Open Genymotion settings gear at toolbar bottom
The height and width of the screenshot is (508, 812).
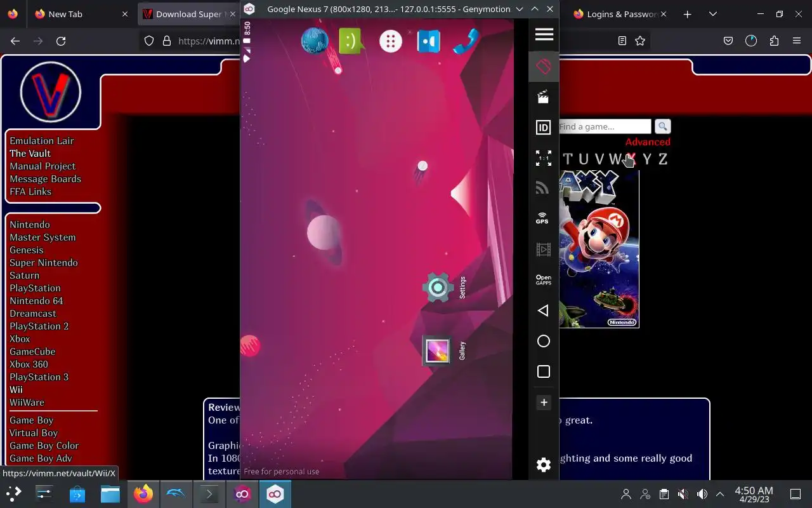coord(544,465)
